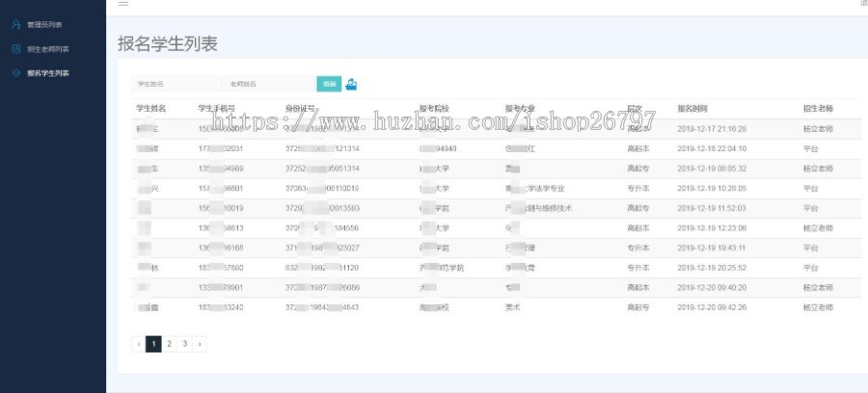Click the 报名时间 column header
Image resolution: width=868 pixels, height=393 pixels.
[x=692, y=109]
